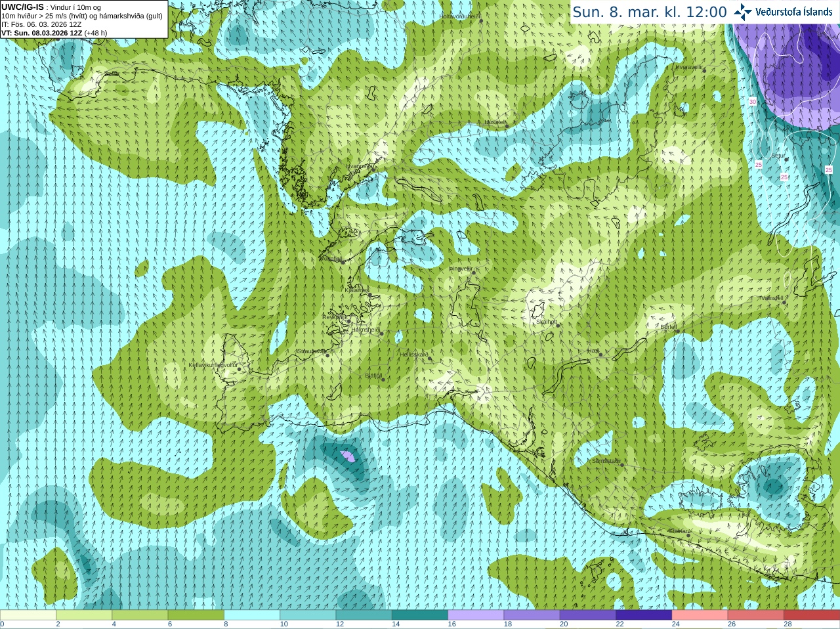The image size is (840, 629).
Task: Click the legend scale value 16
Action: point(451,624)
